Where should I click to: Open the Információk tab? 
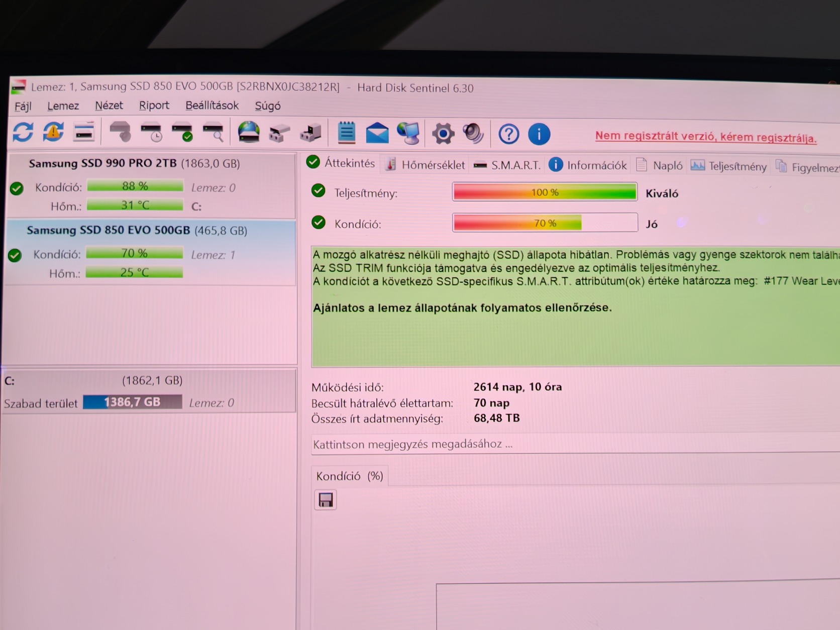click(588, 165)
